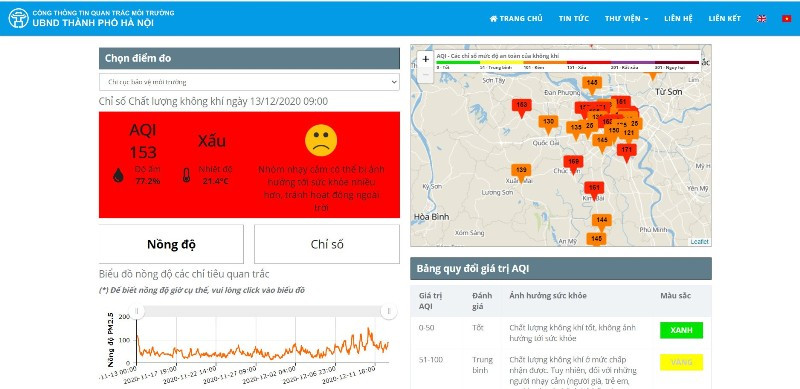The width and height of the screenshot is (800, 389).
Task: Click the sad face emoji icon
Action: 321,140
